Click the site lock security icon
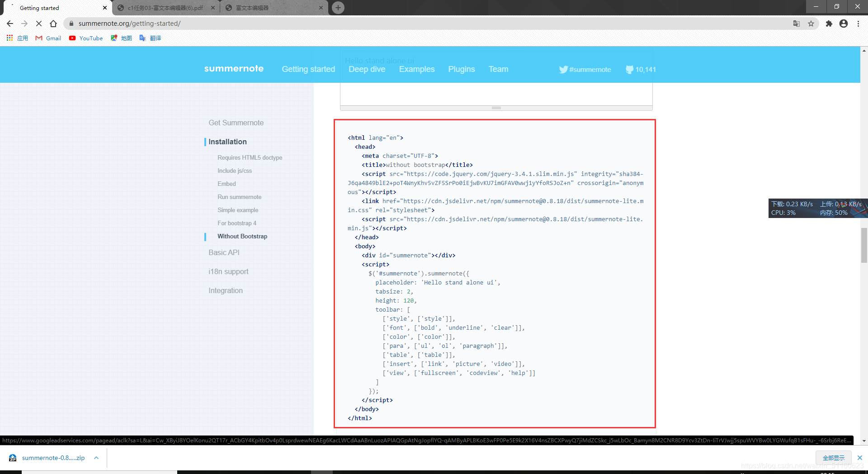Image resolution: width=868 pixels, height=474 pixels. coord(71,24)
